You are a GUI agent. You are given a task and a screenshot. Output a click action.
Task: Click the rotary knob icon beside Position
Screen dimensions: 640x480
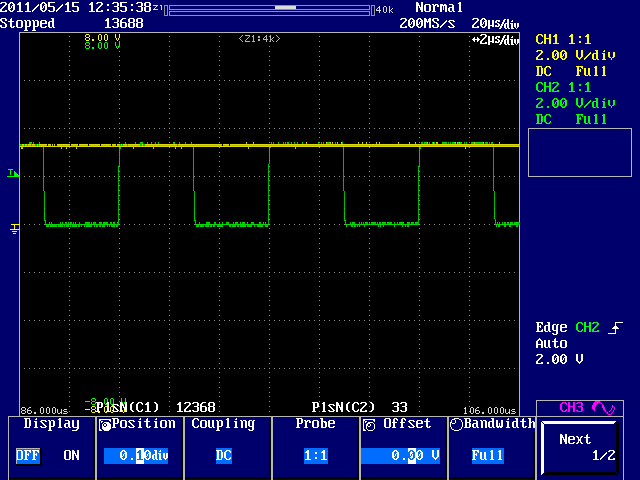pos(105,424)
